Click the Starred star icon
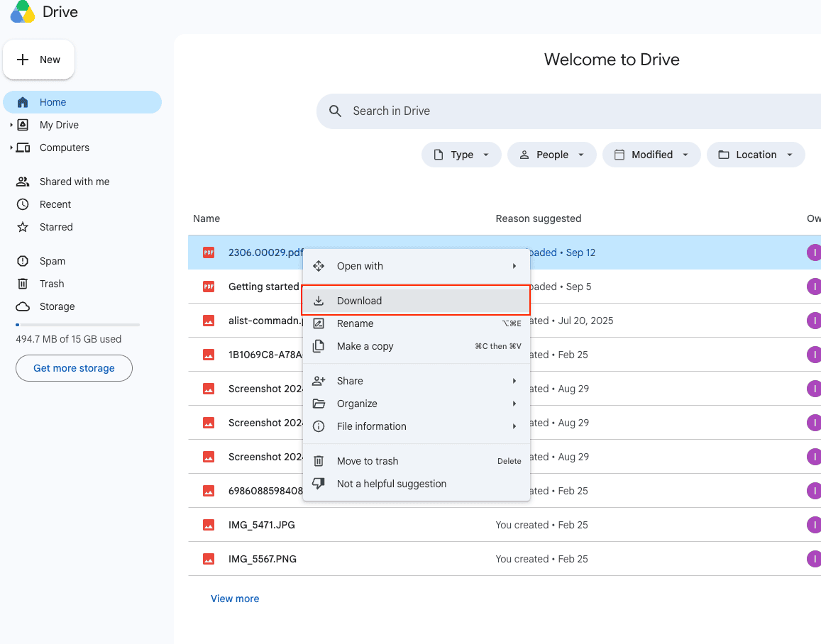The height and width of the screenshot is (644, 821). [x=23, y=226]
